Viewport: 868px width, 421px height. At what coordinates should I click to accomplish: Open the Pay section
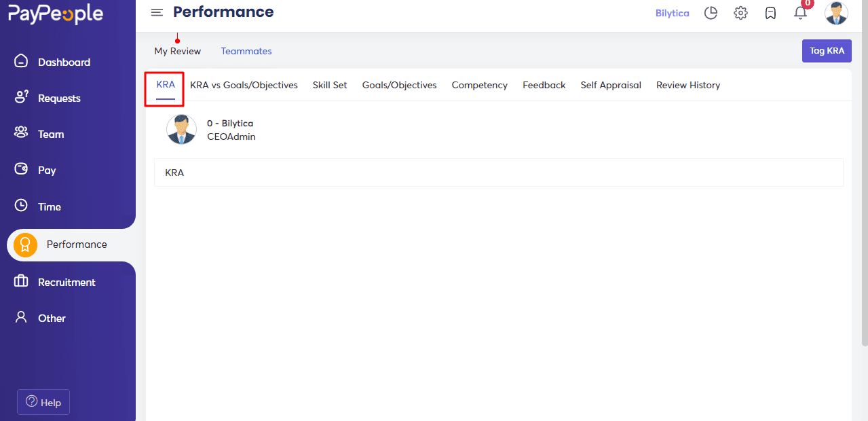coord(47,170)
